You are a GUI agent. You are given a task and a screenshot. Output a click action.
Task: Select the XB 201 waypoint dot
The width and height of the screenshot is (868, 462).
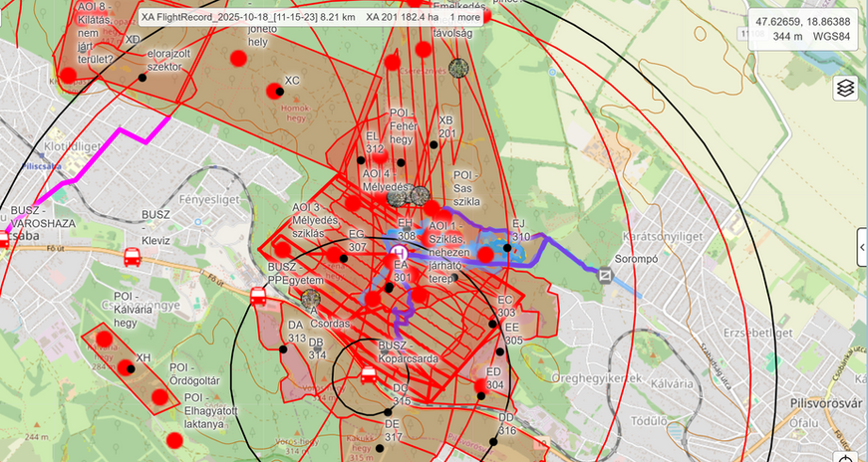pyautogui.click(x=434, y=144)
